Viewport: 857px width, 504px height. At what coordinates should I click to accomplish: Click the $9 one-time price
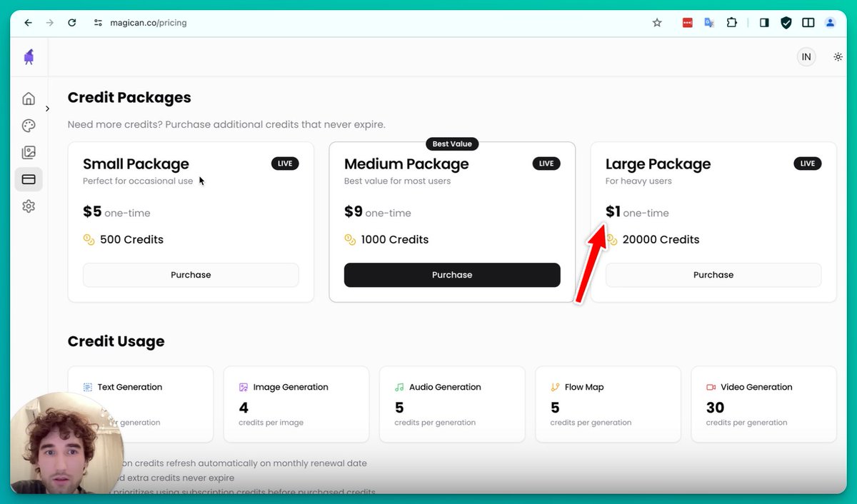pos(378,212)
